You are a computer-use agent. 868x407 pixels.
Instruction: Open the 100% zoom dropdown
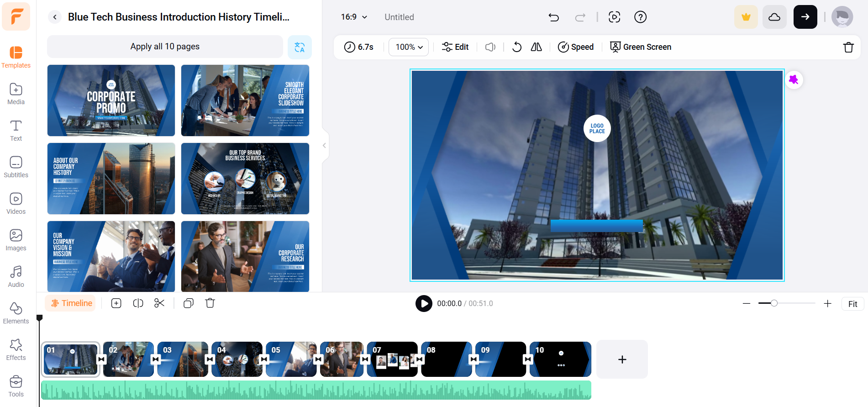(x=409, y=47)
